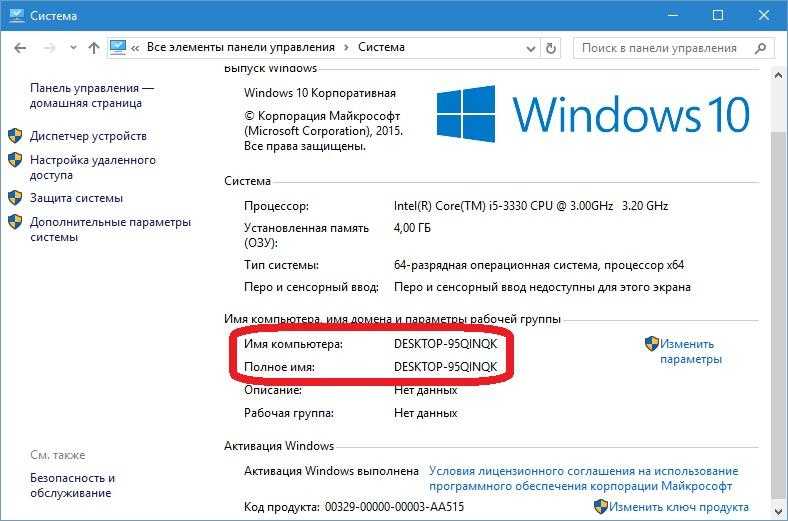Image resolution: width=788 pixels, height=521 pixels.
Task: Click shield icon beside 'Защита системы'
Action: (16, 198)
